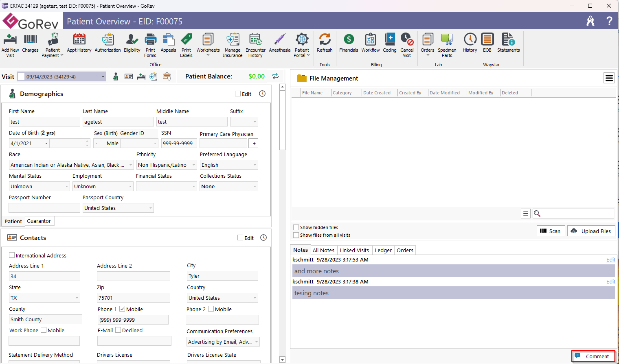Switch to All Notes tab
The width and height of the screenshot is (619, 364).
323,250
